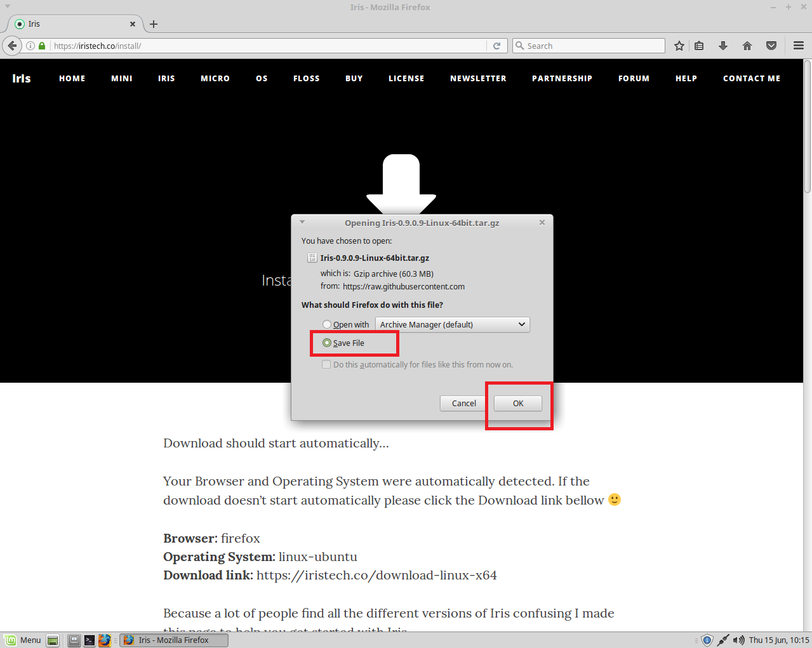View the green padlock connection details

pyautogui.click(x=42, y=46)
